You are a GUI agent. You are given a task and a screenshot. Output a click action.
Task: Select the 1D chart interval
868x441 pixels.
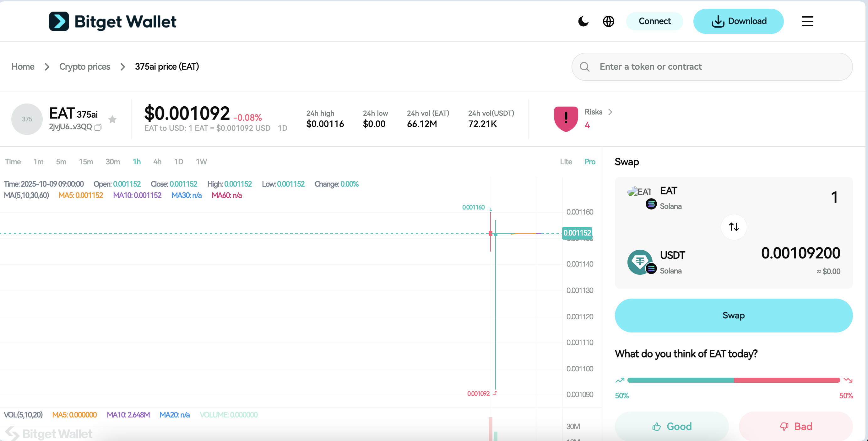tap(178, 162)
